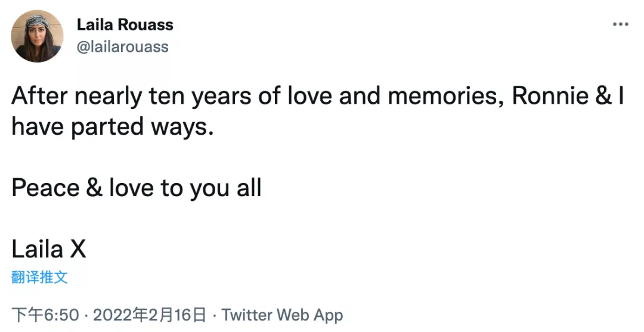
Task: Open the 下午6:50 timestamp link
Action: click(x=45, y=315)
